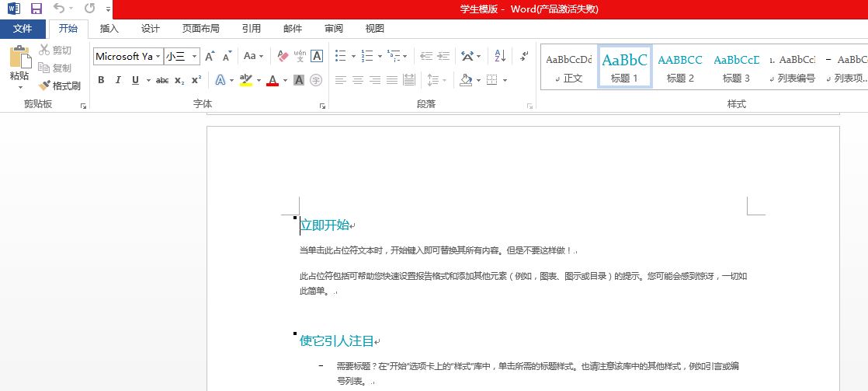Apply the 正文 style
The width and height of the screenshot is (868, 391).
point(568,67)
